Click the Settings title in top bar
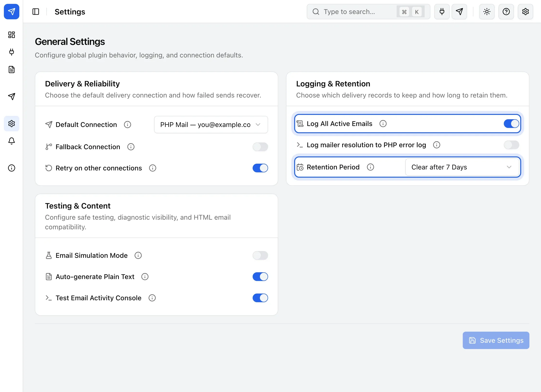 [70, 12]
